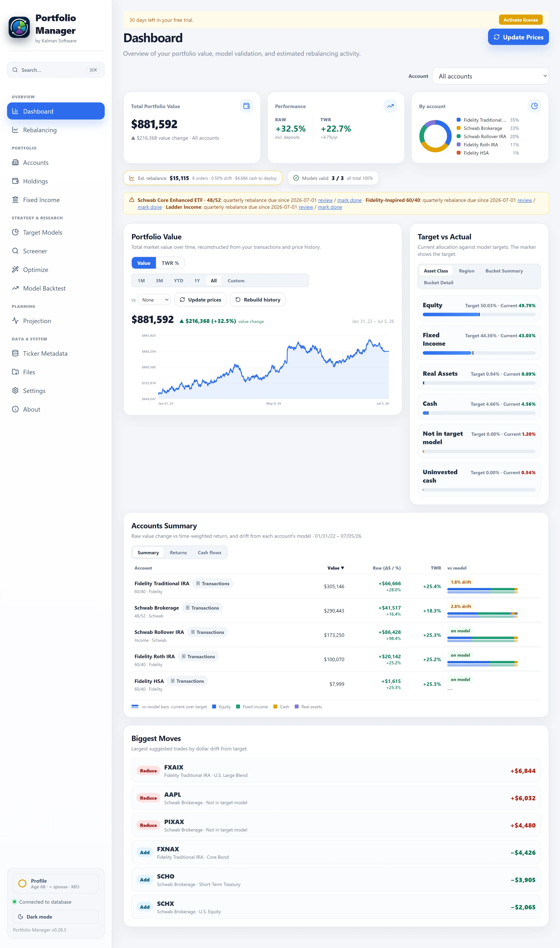
Task: Show the Asset Class tab
Action: click(x=436, y=271)
